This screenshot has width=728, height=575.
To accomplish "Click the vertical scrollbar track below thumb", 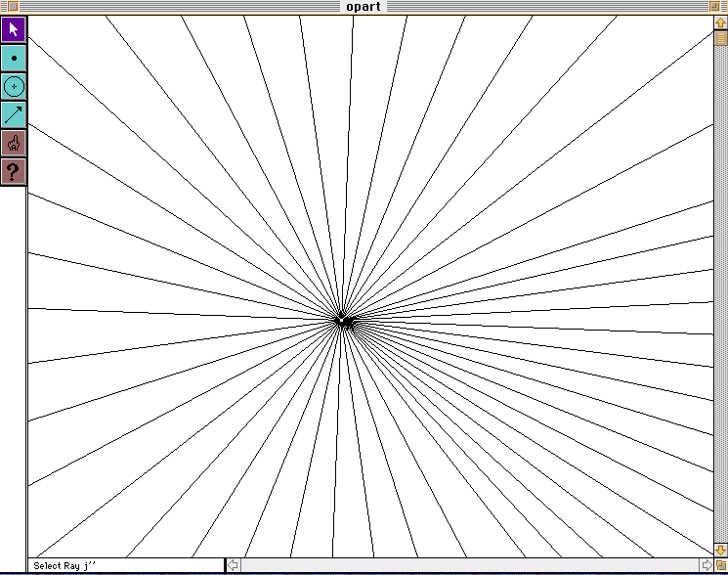I will point(721,293).
